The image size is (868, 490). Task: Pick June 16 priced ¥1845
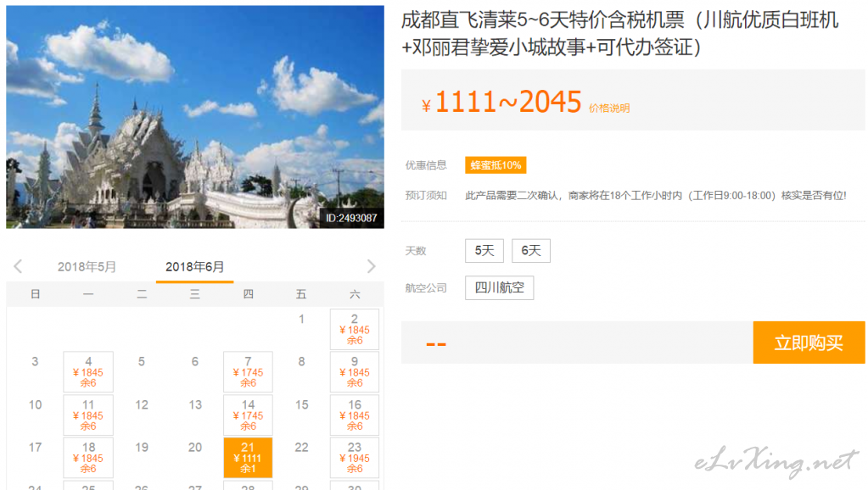click(x=355, y=415)
